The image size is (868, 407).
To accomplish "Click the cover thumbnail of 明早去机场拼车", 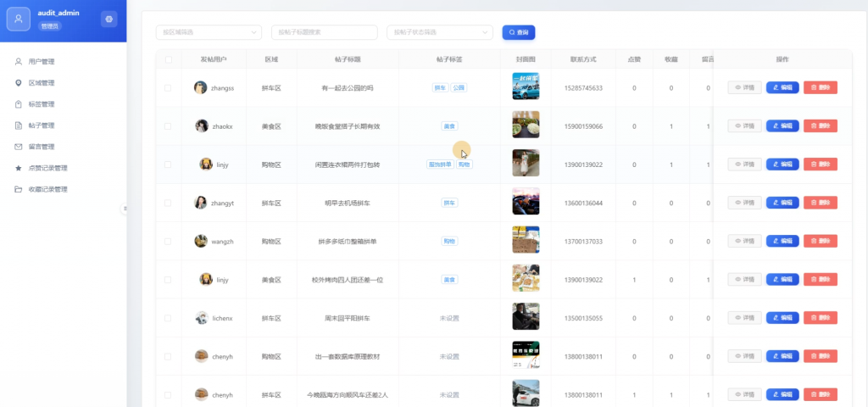I will pyautogui.click(x=526, y=202).
